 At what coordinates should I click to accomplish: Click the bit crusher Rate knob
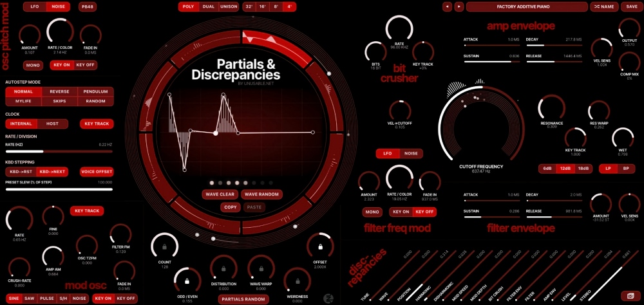point(399,29)
